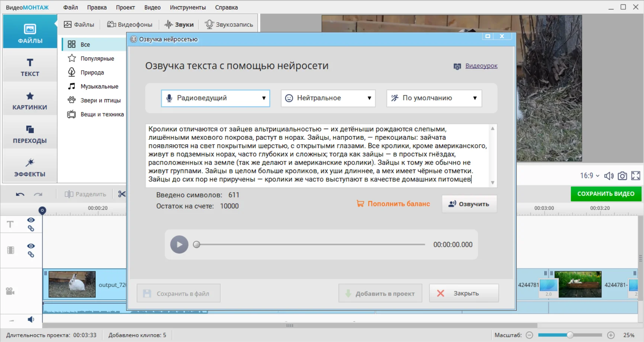The width and height of the screenshot is (644, 342).
Task: Mute the audio track speaker
Action: [x=31, y=319]
